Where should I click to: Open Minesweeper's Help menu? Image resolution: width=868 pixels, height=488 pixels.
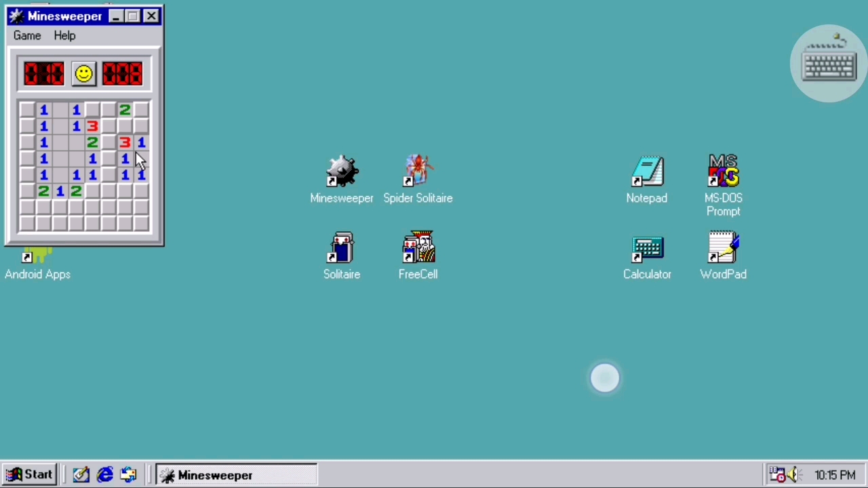[64, 35]
